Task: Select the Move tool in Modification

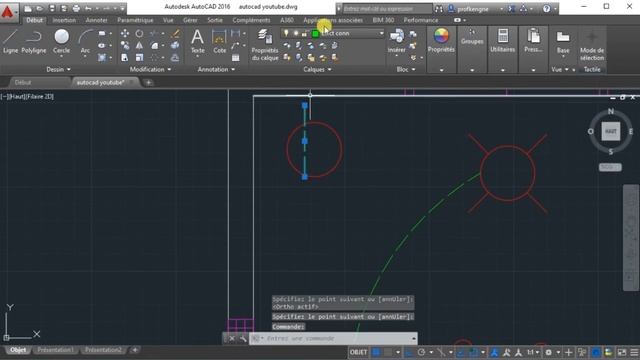Action: (x=125, y=33)
